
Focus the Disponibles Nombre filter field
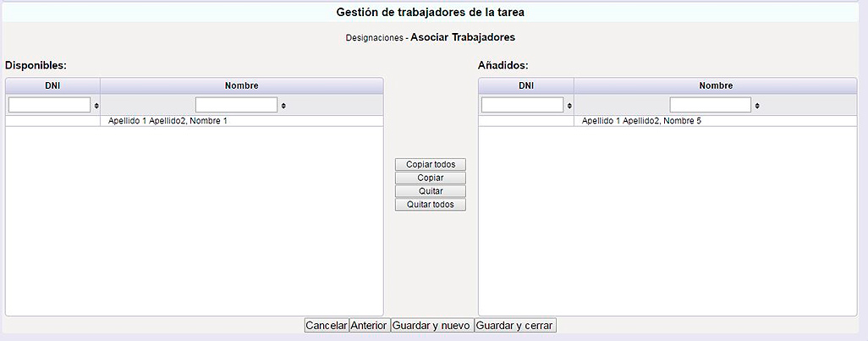click(236, 105)
